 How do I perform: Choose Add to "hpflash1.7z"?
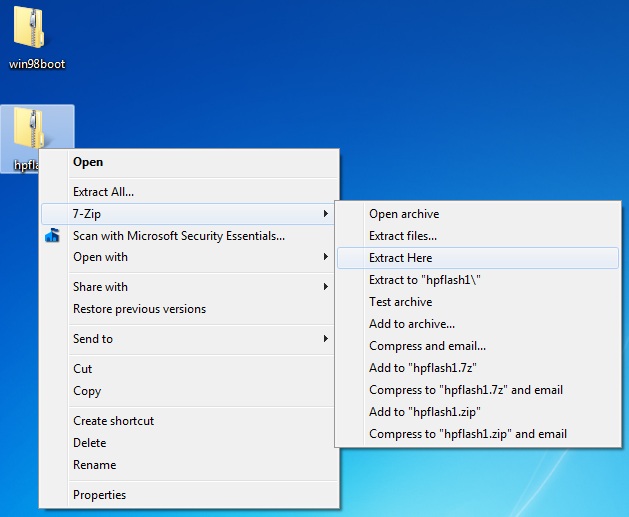[478, 368]
